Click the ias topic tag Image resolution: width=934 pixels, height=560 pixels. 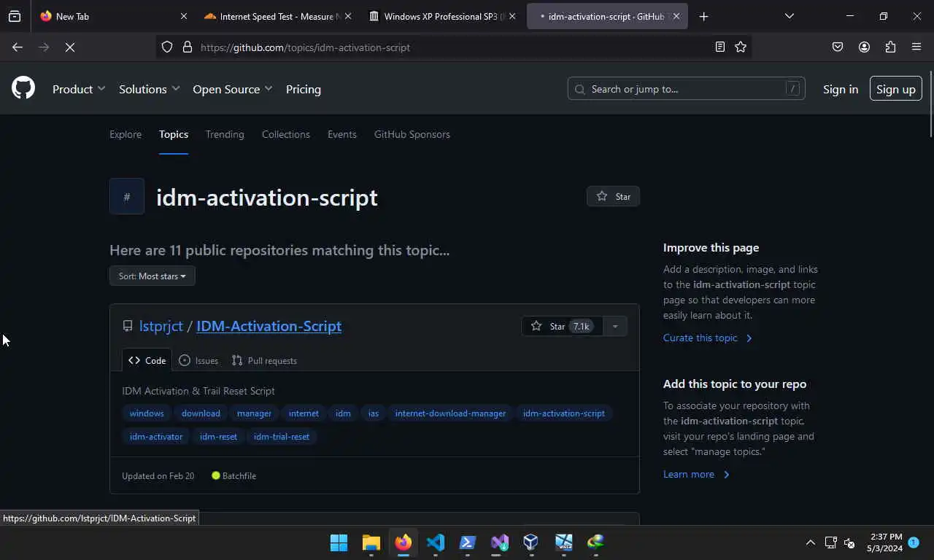374,413
